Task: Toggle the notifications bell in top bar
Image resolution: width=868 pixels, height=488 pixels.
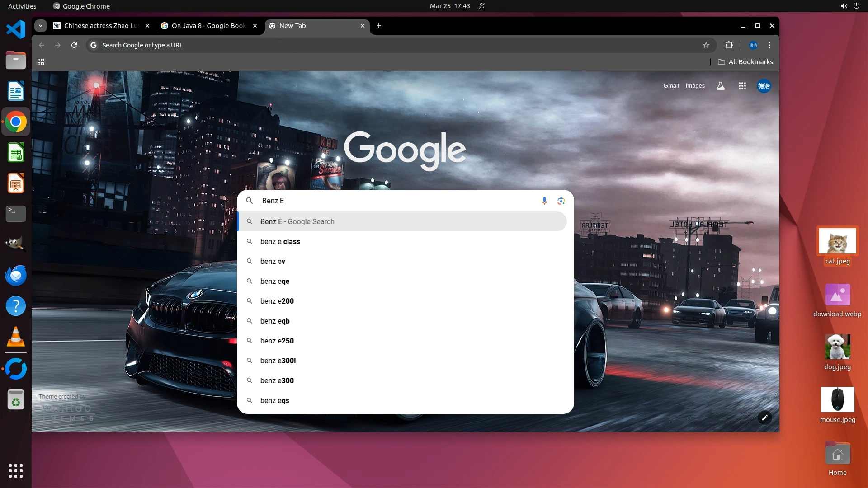Action: [x=481, y=6]
